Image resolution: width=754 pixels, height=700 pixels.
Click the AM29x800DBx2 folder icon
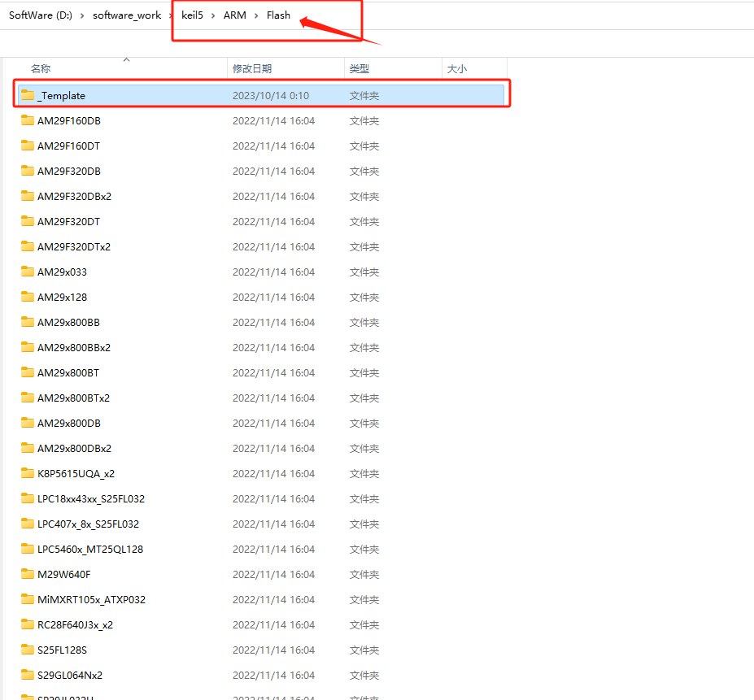tap(28, 448)
